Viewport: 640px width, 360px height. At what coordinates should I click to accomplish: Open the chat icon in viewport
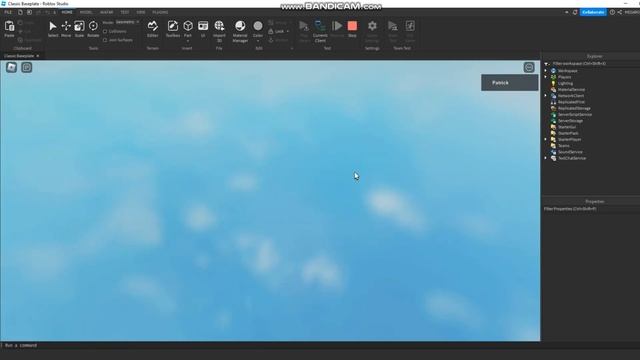coord(27,67)
